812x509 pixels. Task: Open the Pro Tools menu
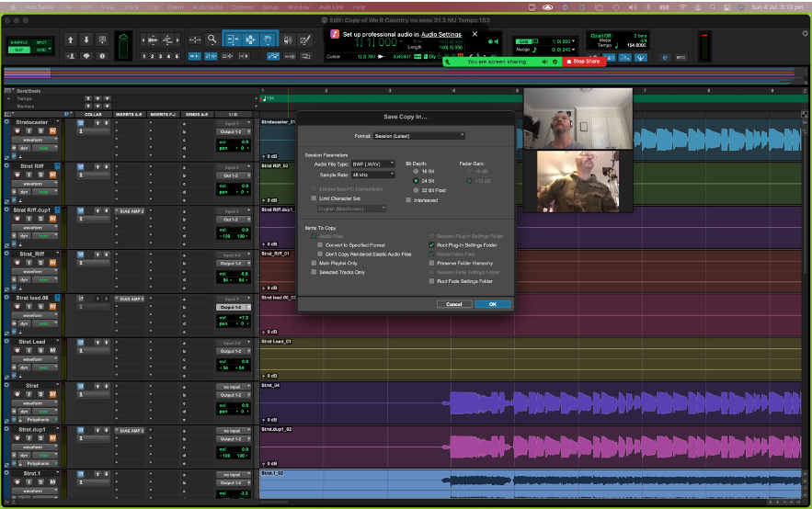click(x=40, y=7)
